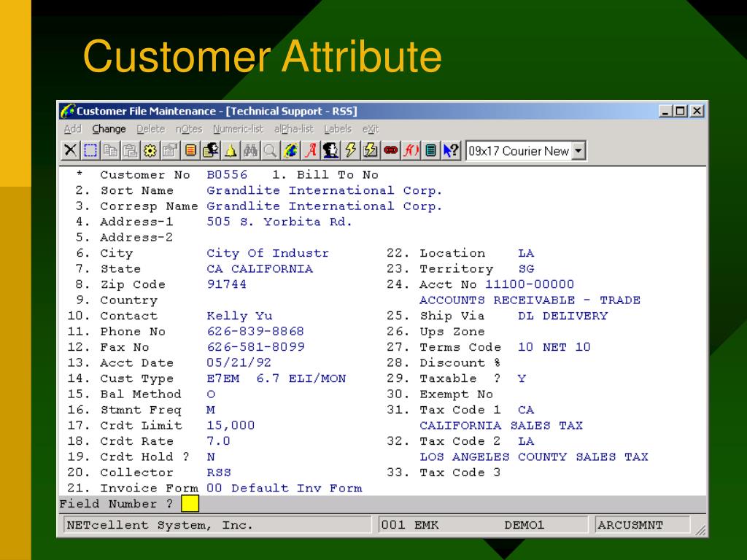Click the Customer File Maintenance title bar app icon

[67, 111]
